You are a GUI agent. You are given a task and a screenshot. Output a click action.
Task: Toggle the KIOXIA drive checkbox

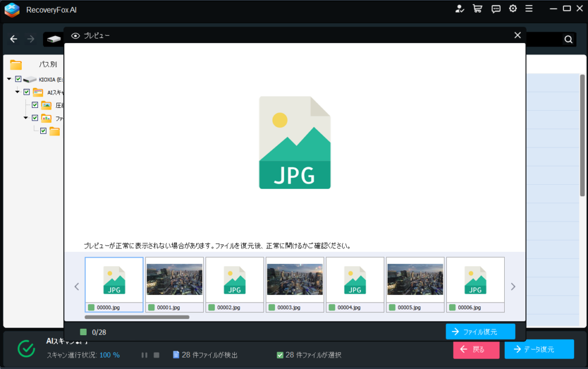(x=18, y=79)
